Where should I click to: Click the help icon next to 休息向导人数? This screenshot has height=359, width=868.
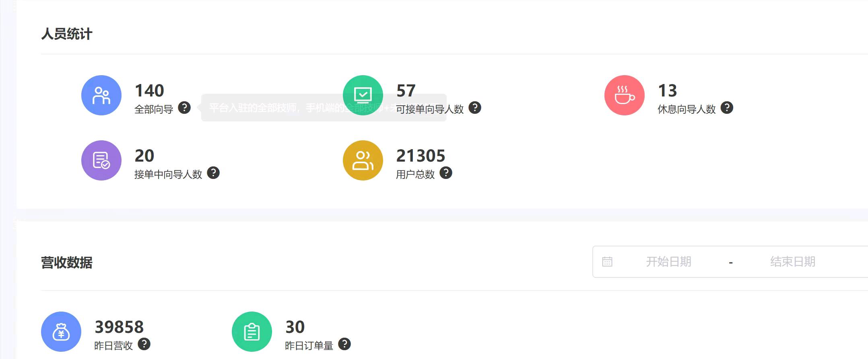pos(727,108)
